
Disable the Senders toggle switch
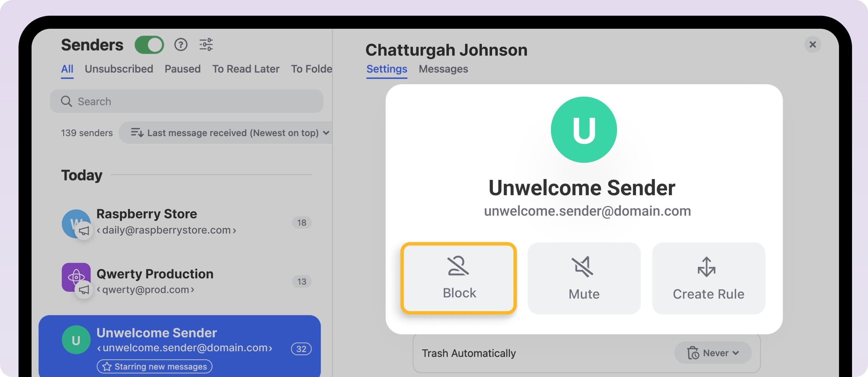click(x=149, y=44)
